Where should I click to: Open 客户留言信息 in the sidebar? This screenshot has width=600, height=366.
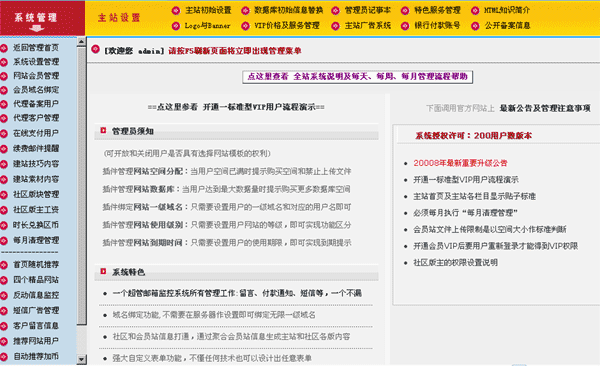36,326
